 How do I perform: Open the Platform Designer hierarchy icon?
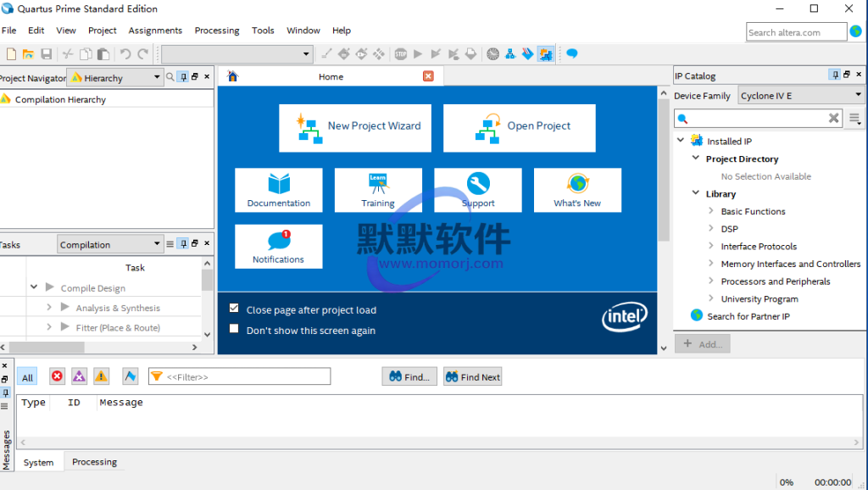pos(510,53)
